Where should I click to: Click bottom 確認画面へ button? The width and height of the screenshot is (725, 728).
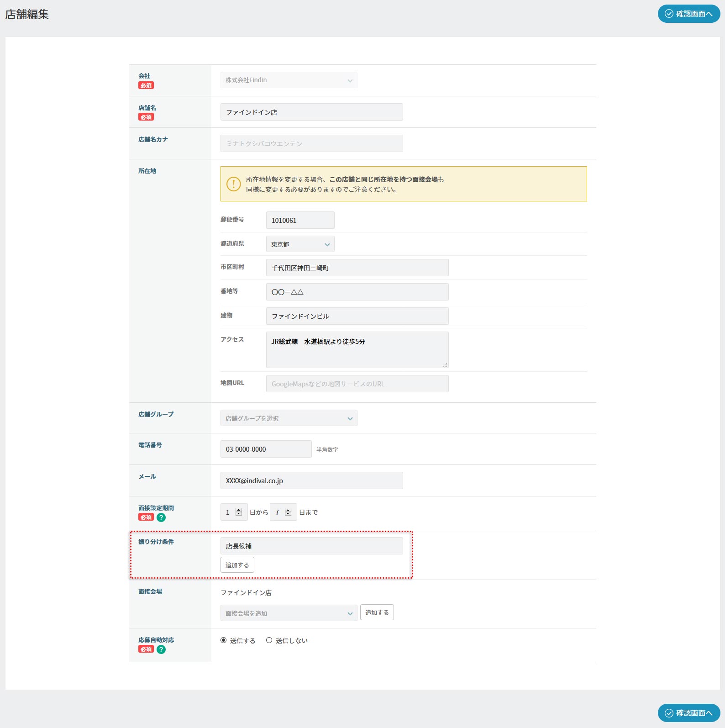coord(688,713)
